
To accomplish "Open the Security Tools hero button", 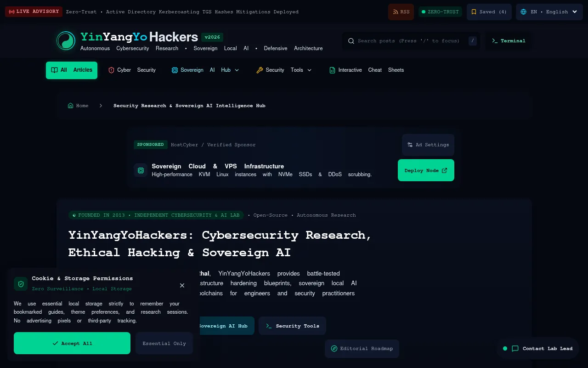I will pyautogui.click(x=292, y=326).
